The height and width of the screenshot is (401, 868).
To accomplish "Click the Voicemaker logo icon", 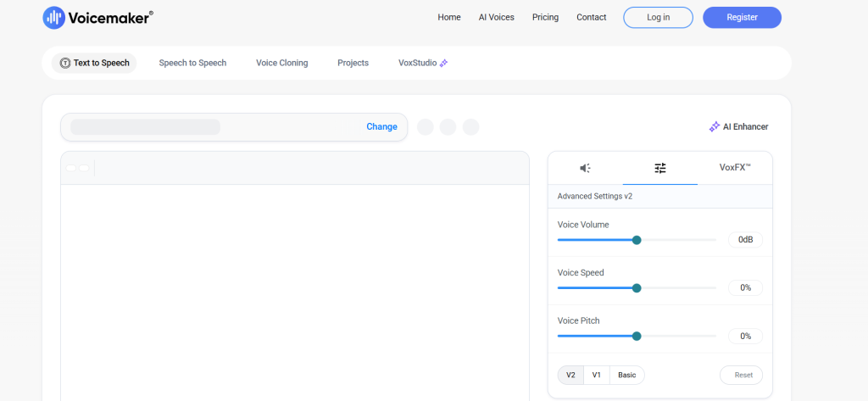I will (x=54, y=17).
